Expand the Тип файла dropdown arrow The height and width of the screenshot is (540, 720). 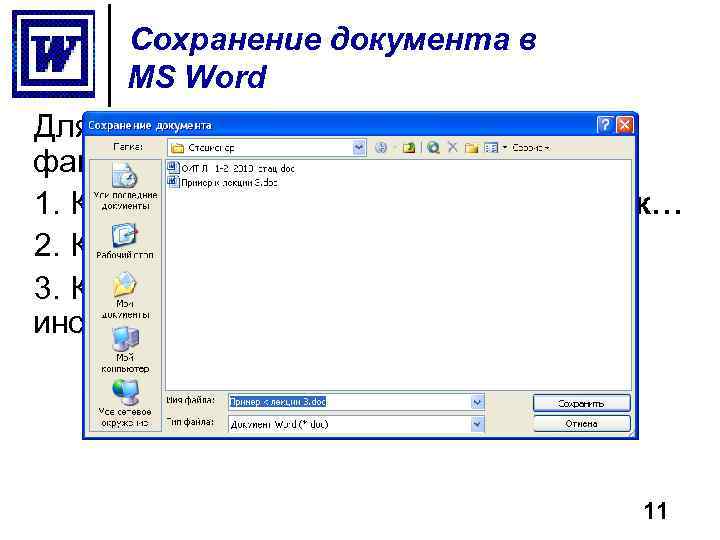tap(477, 424)
